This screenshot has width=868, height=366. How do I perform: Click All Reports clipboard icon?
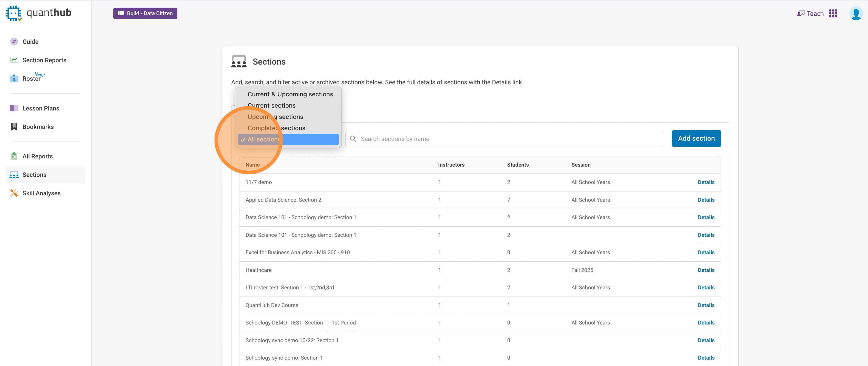[14, 156]
